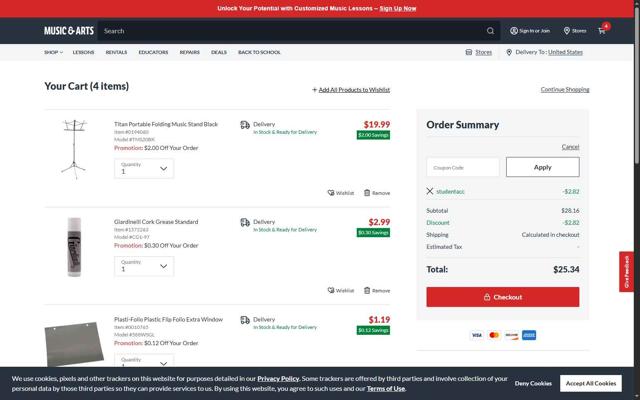Click Deny Cookies button
The image size is (640, 400).
coord(533,383)
